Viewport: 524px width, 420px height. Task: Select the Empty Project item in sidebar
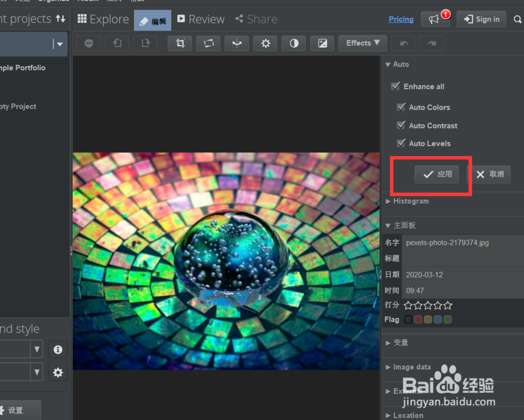click(x=18, y=106)
